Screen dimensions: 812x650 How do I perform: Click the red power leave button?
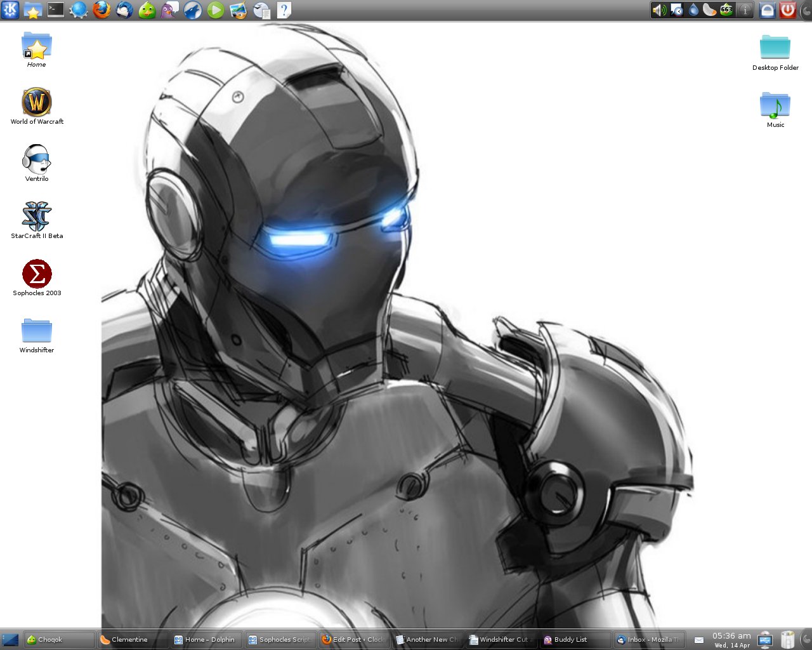[x=788, y=10]
